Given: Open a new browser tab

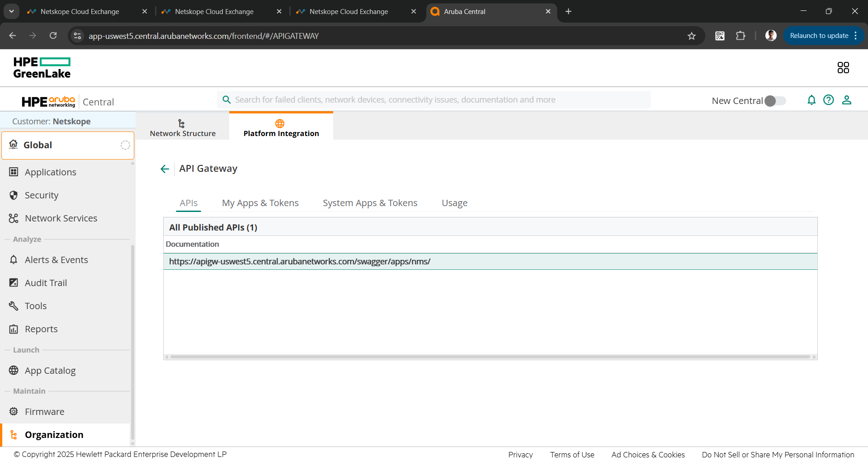Looking at the screenshot, I should (568, 11).
